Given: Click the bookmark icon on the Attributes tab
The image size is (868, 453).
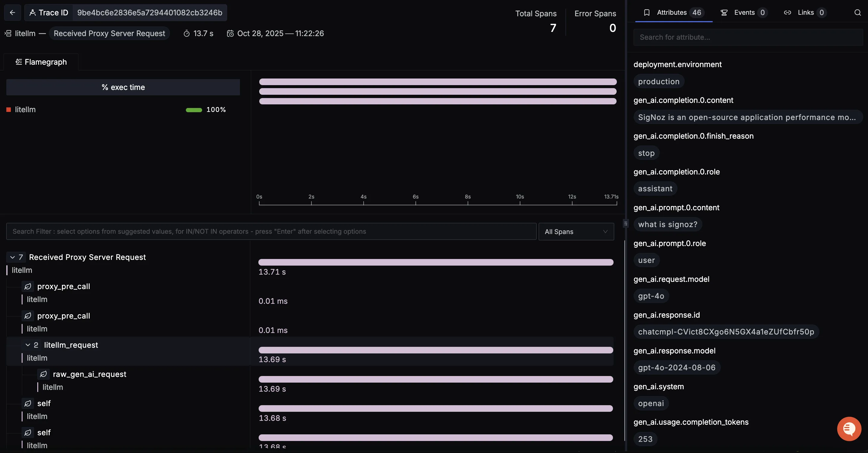Looking at the screenshot, I should tap(647, 12).
